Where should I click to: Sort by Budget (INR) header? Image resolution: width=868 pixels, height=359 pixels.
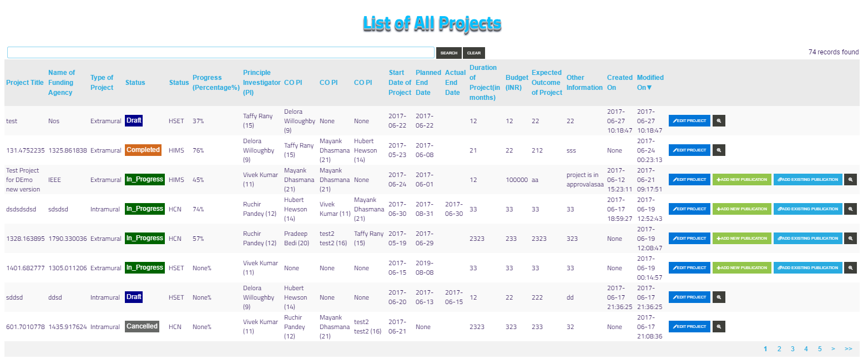tap(517, 83)
